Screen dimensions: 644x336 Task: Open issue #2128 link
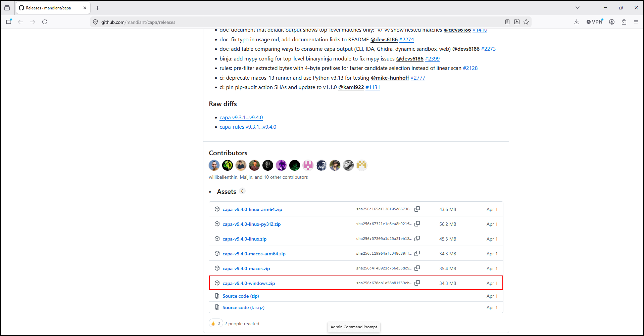click(470, 68)
